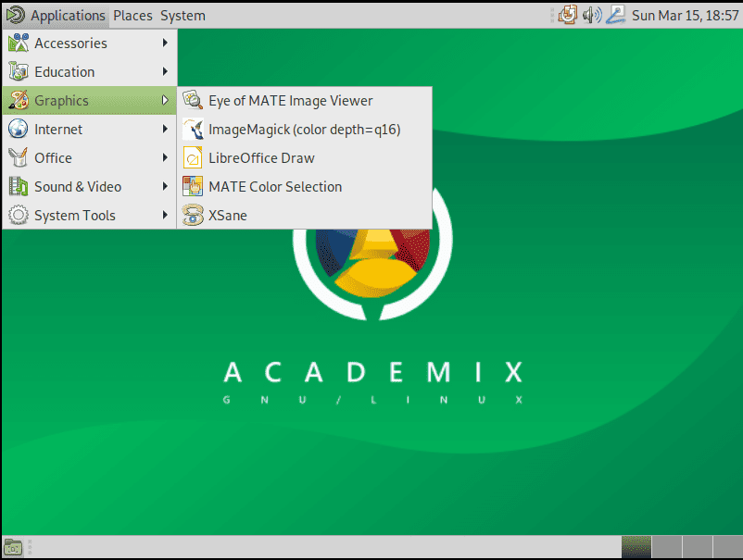This screenshot has height=560, width=743.
Task: Open the System menu
Action: [183, 16]
